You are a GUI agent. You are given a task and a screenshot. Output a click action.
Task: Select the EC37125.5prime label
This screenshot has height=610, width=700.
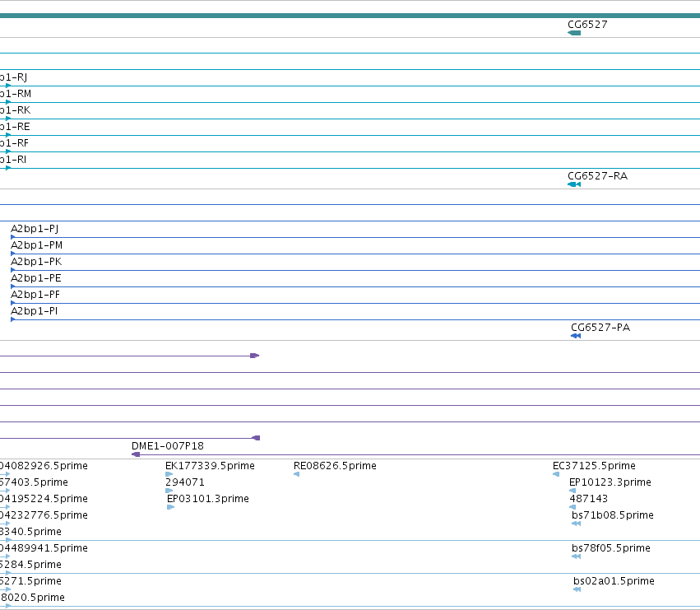(594, 466)
